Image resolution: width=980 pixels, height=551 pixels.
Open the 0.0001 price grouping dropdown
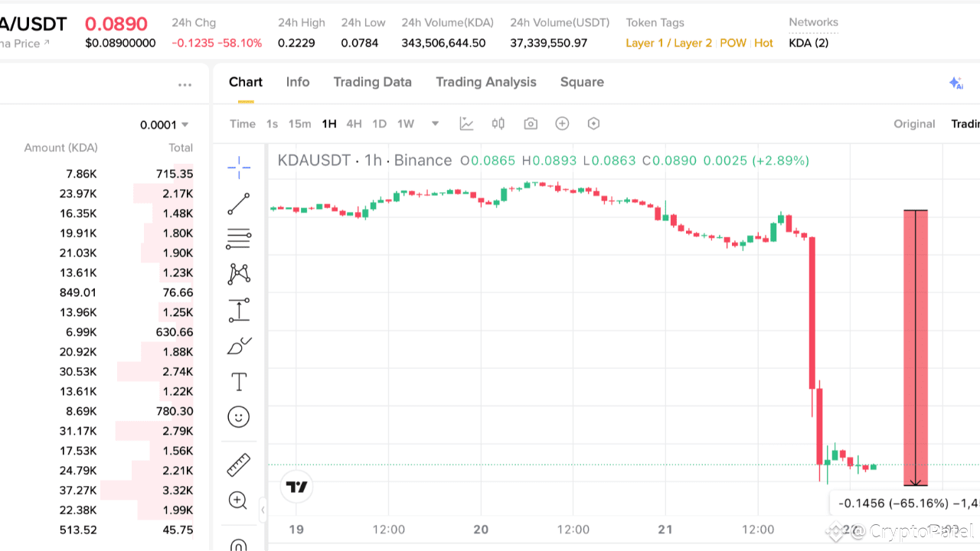click(164, 125)
